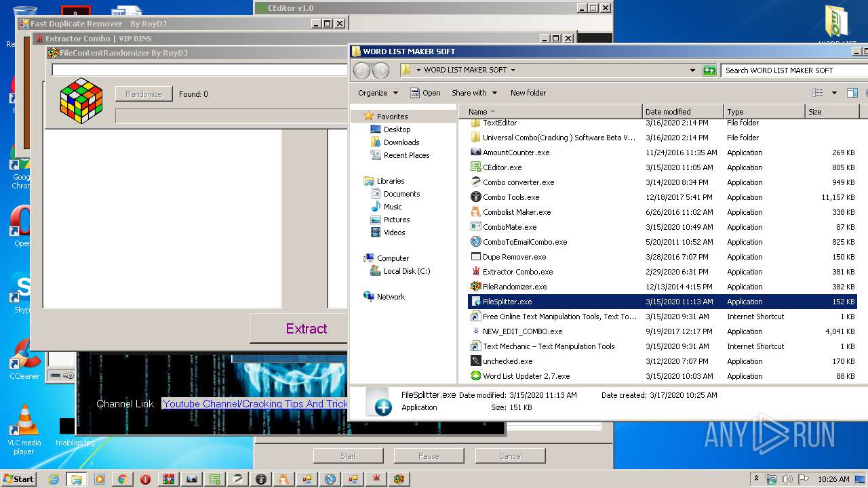
Task: Select the TextEditor folder
Action: [500, 123]
